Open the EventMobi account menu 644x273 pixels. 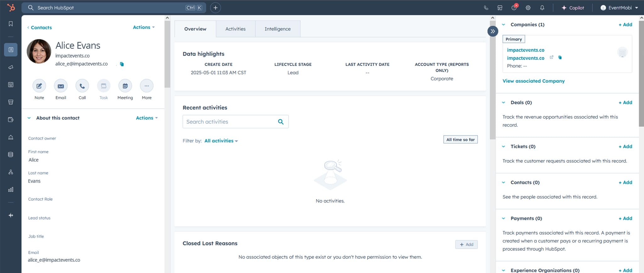point(619,8)
